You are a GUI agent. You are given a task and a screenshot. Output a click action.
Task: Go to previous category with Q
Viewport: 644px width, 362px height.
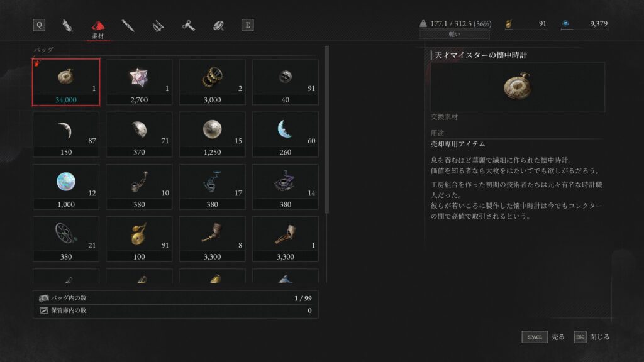[x=39, y=25]
